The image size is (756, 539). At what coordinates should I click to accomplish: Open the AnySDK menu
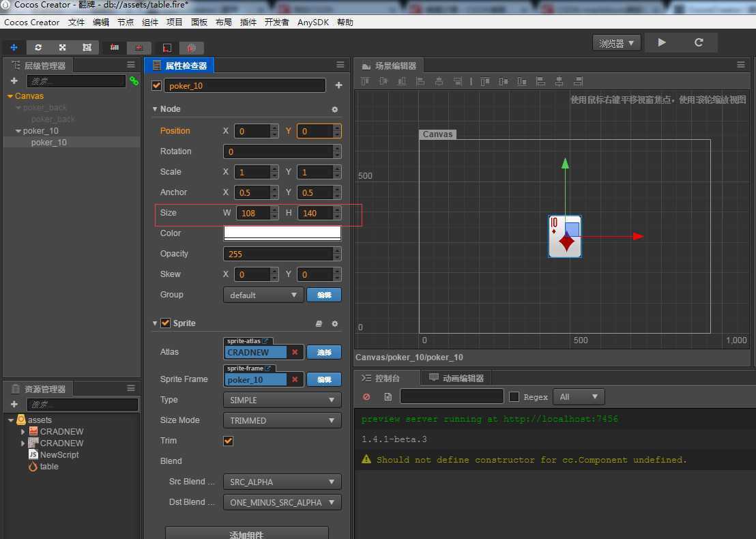pyautogui.click(x=312, y=22)
